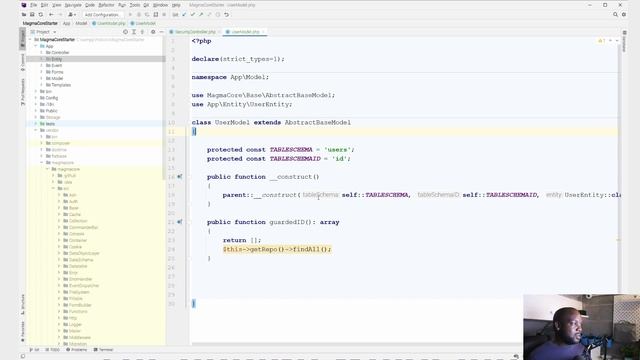640x360 pixels.
Task: Expand the Public folder
Action: 36,111
